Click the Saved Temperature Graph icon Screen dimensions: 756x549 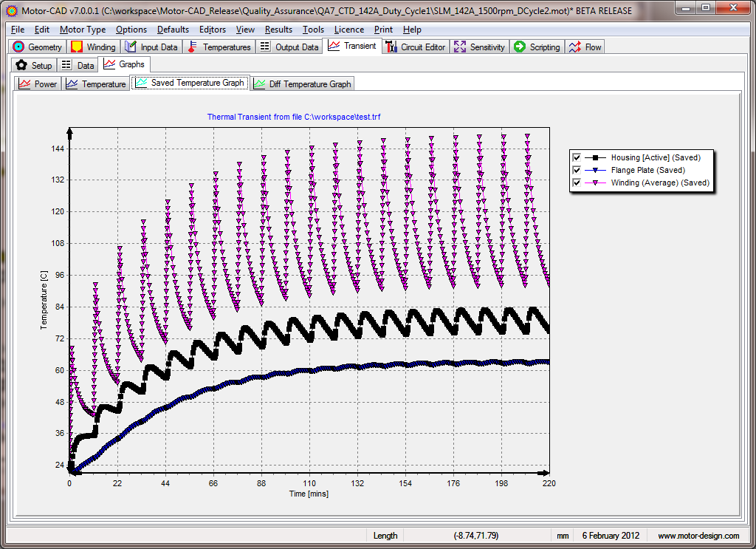tap(141, 83)
